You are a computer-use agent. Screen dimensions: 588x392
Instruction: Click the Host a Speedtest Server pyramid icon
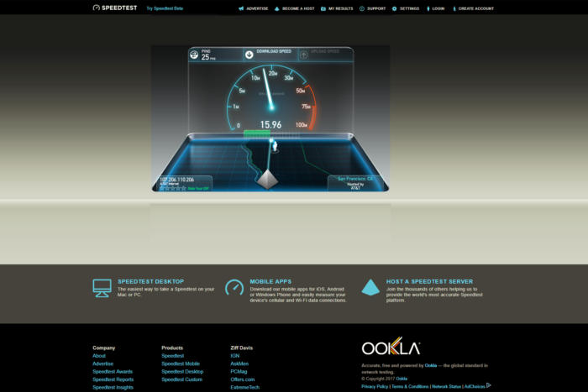[x=370, y=288]
